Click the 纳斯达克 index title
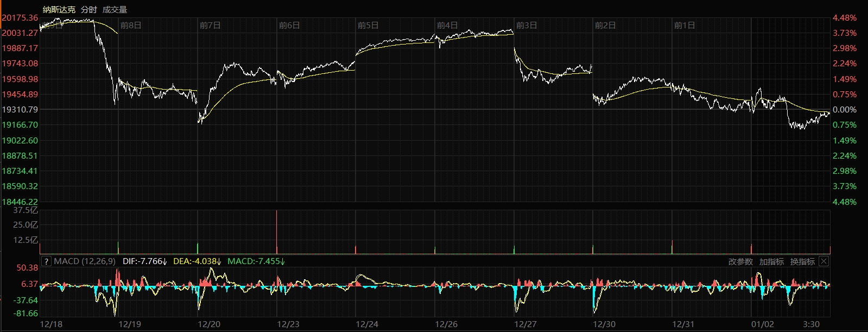 pyautogui.click(x=59, y=10)
